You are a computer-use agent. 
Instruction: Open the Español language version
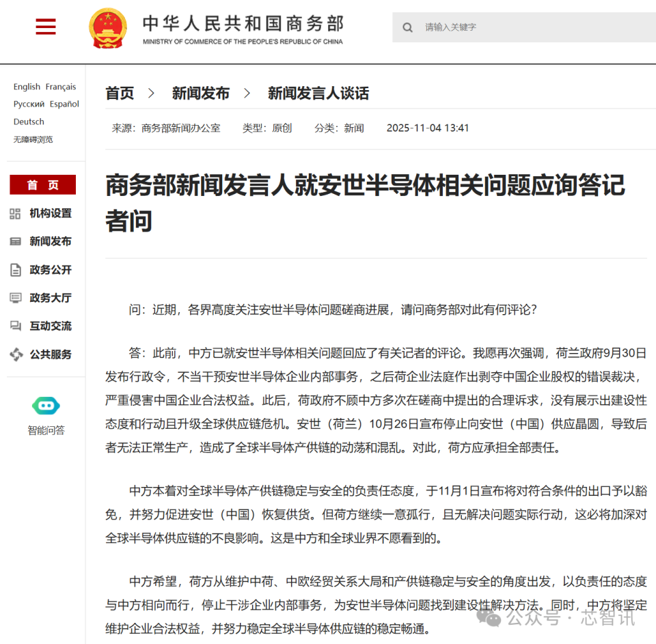tap(64, 104)
